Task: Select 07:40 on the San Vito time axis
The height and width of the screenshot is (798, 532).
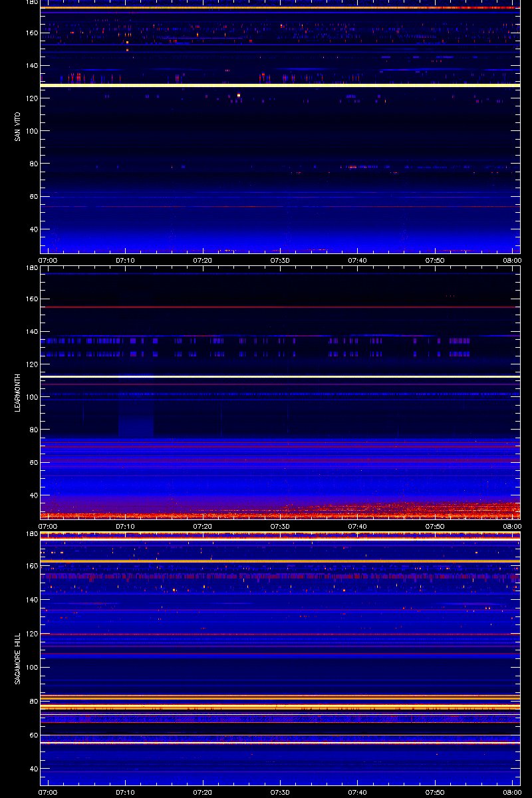Action: click(357, 260)
